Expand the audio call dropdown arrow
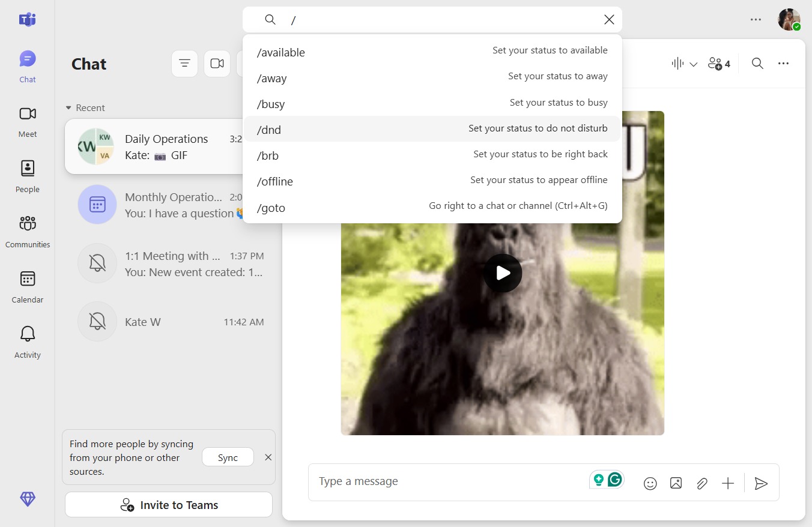 pos(694,64)
